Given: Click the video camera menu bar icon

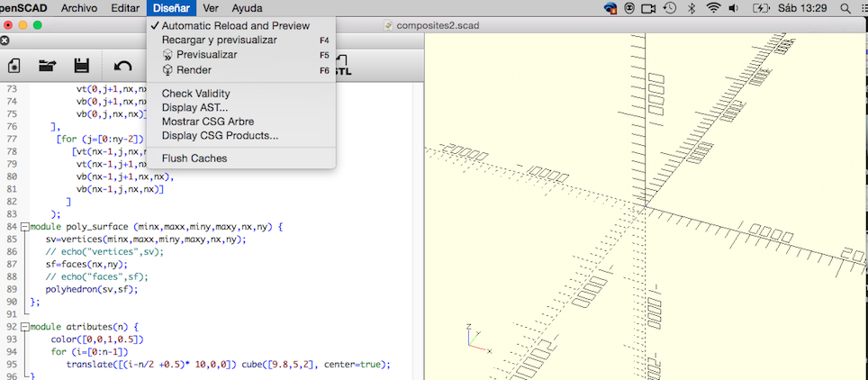Looking at the screenshot, I should 649,8.
